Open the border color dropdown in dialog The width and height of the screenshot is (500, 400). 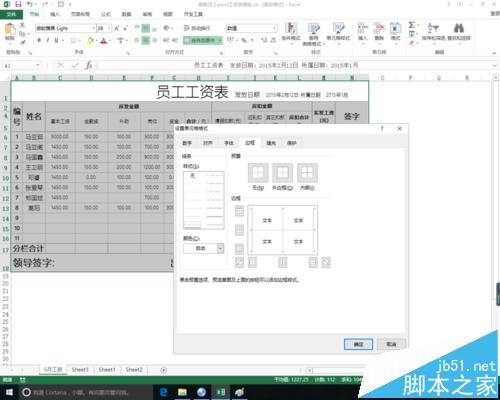(220, 248)
